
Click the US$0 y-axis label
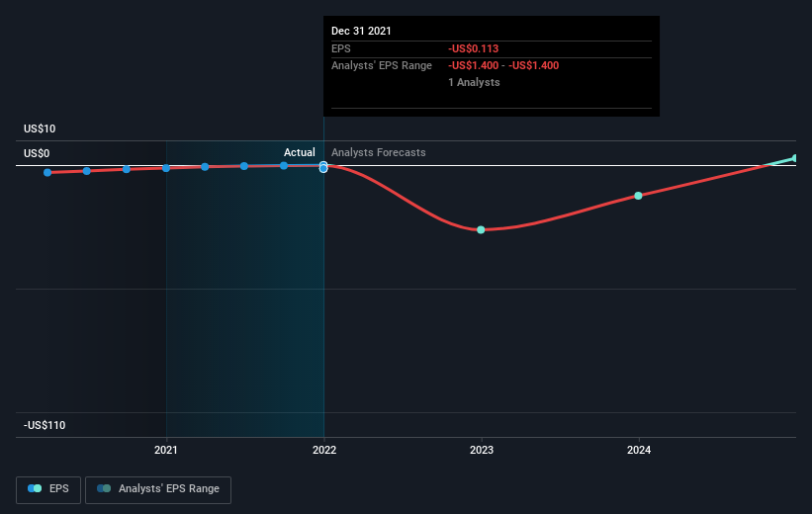(x=37, y=154)
